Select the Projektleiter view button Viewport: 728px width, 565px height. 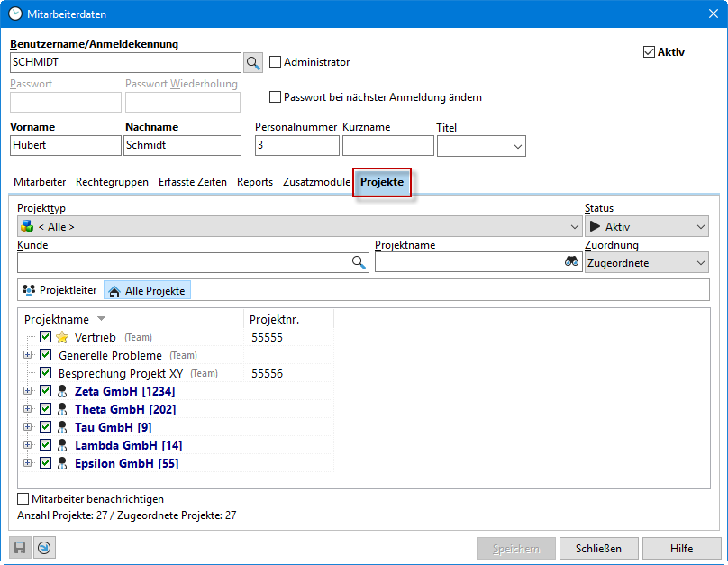[59, 290]
